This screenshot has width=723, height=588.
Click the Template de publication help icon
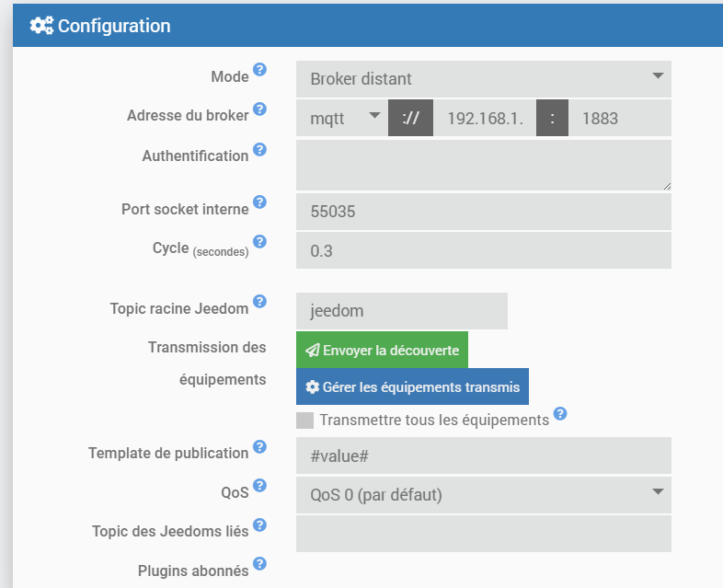[x=260, y=447]
